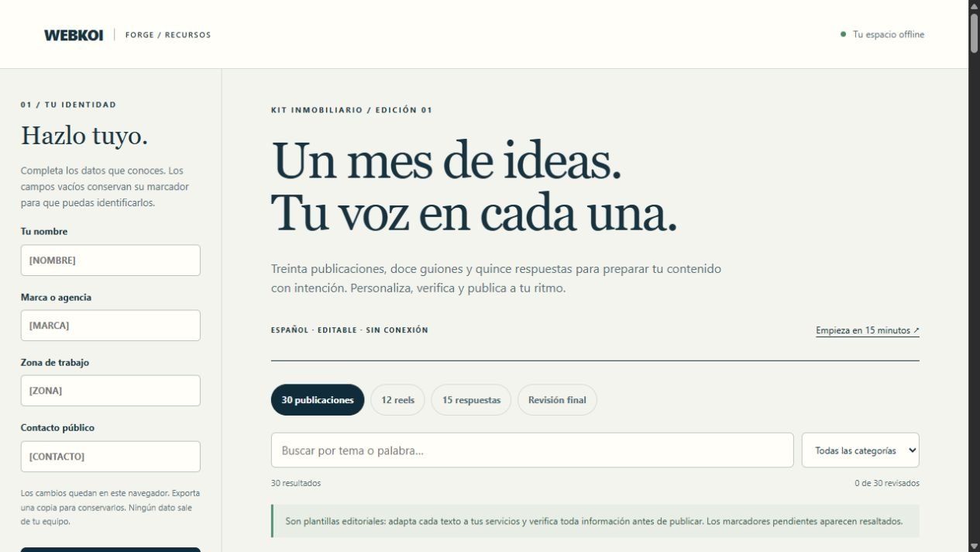Image resolution: width=980 pixels, height=552 pixels.
Task: Focus the 'Zona de trabajo' input field
Action: pyautogui.click(x=111, y=391)
